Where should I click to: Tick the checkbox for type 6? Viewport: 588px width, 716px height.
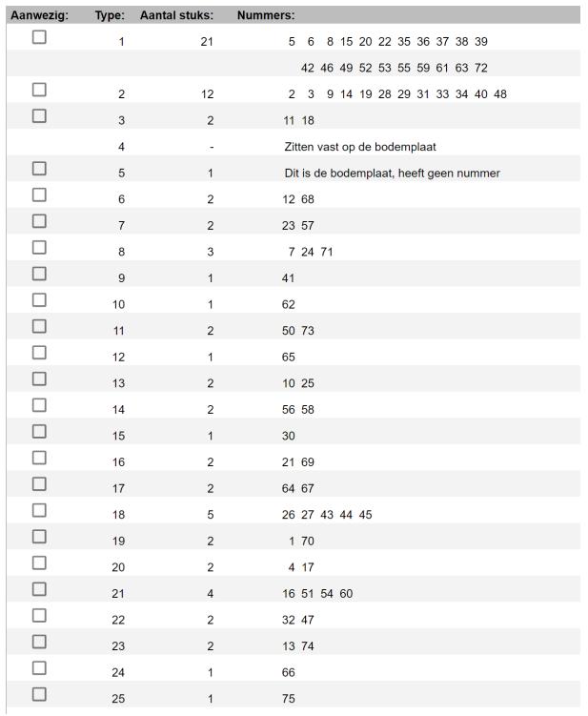(39, 194)
